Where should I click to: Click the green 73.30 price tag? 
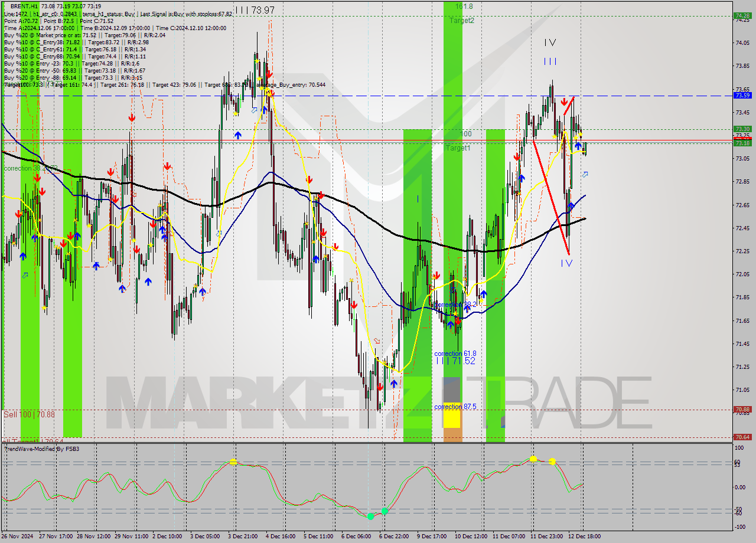[742, 129]
